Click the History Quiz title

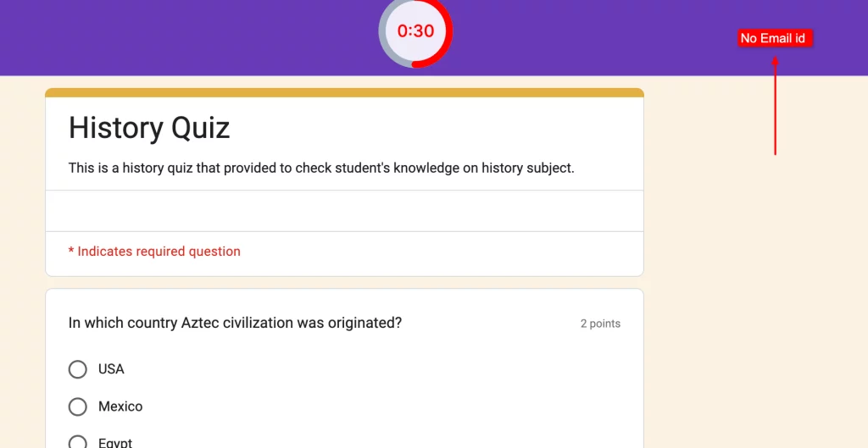149,128
